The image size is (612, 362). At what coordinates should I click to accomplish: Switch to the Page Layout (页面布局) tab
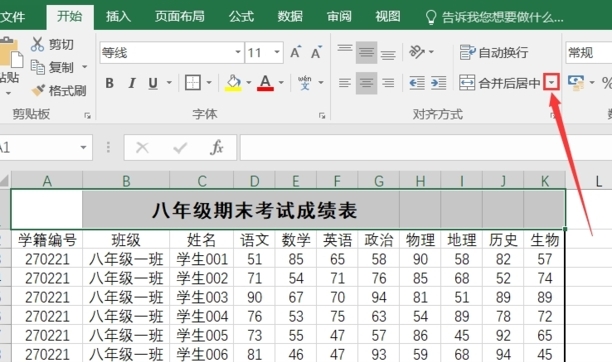click(180, 16)
